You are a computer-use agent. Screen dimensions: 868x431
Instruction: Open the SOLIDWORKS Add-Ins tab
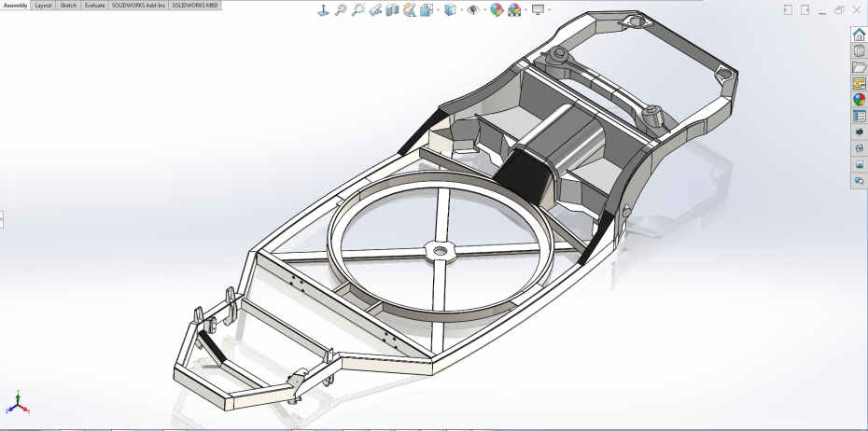click(138, 5)
